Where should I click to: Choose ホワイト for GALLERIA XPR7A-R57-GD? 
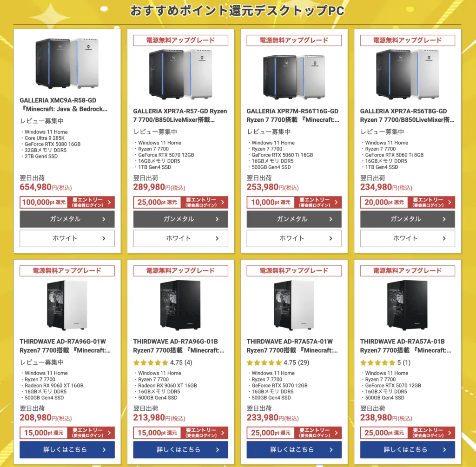(x=180, y=238)
